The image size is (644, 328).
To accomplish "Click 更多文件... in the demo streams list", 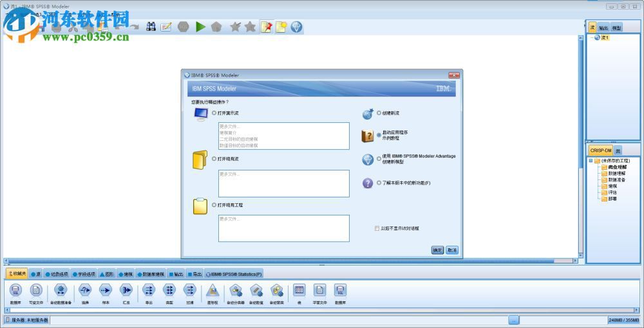I will pos(230,127).
